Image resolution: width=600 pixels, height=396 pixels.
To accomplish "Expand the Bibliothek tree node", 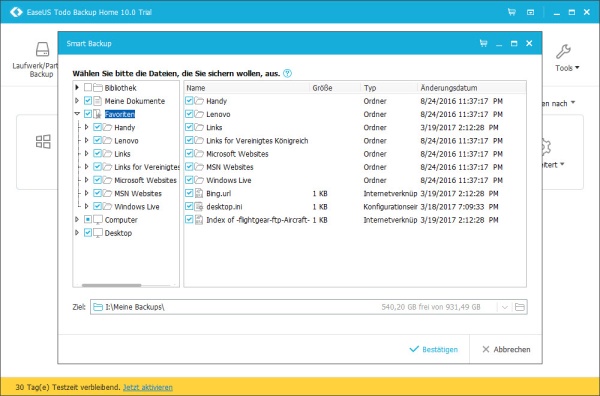I will coord(77,88).
